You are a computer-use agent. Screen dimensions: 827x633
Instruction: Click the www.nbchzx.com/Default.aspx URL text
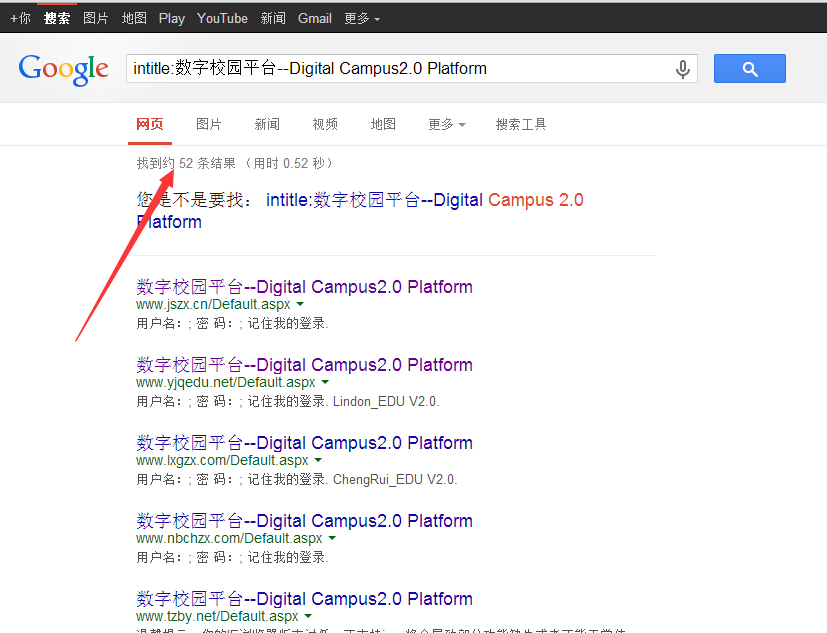(229, 539)
